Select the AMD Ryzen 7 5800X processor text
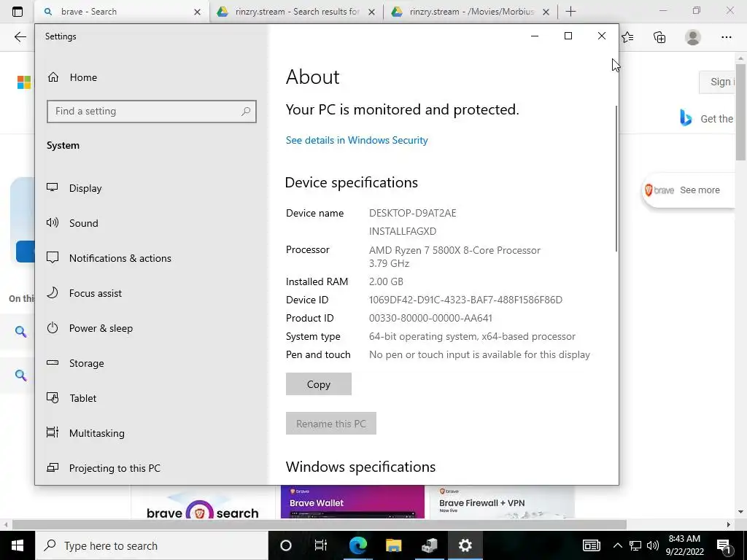This screenshot has height=560, width=747. (x=454, y=250)
